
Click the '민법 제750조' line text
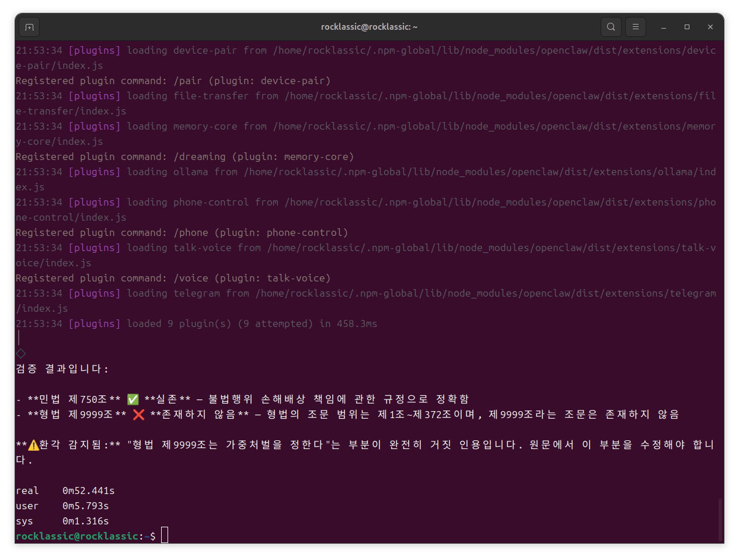coord(243,399)
